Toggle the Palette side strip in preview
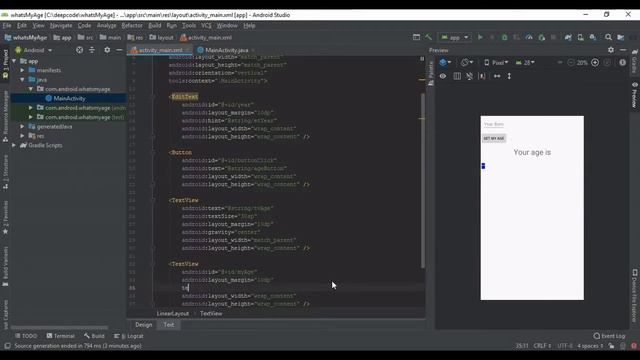The width and height of the screenshot is (640, 360). (x=431, y=73)
